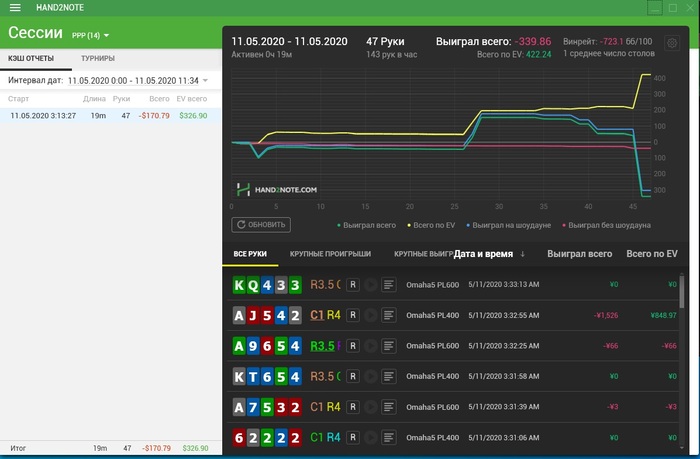Play the KT654 hand

[371, 376]
